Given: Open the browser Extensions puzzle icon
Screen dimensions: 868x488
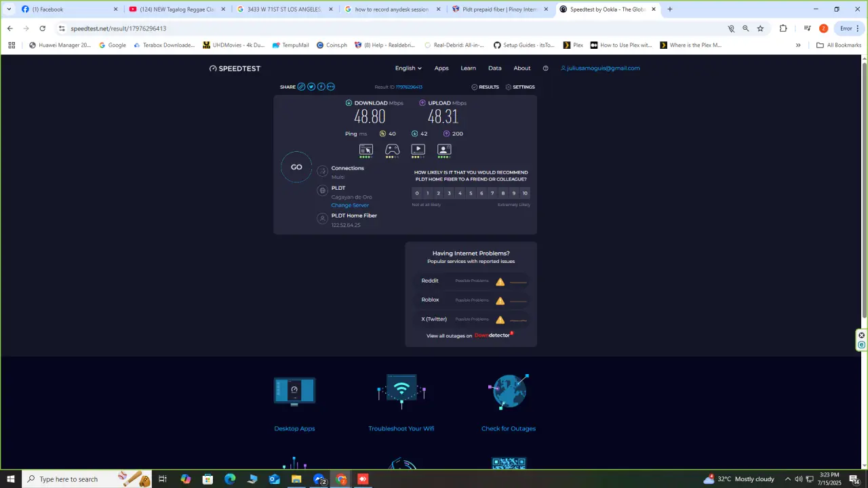Looking at the screenshot, I should click(783, 28).
